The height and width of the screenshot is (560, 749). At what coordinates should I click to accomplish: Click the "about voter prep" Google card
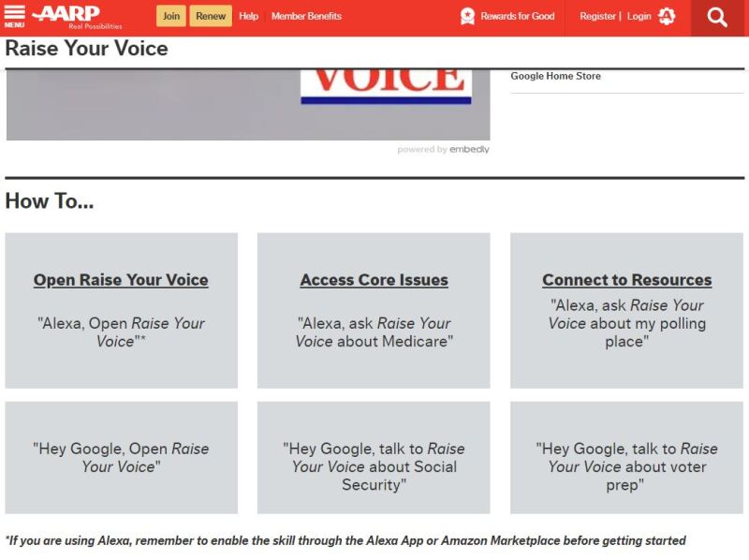[626, 457]
